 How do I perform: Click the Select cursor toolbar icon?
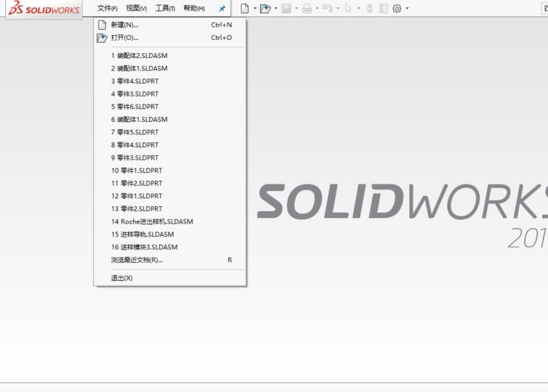(x=348, y=9)
